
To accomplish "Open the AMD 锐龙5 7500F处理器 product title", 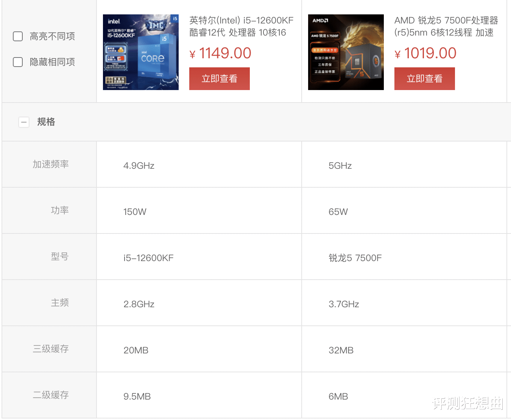I will (x=446, y=26).
